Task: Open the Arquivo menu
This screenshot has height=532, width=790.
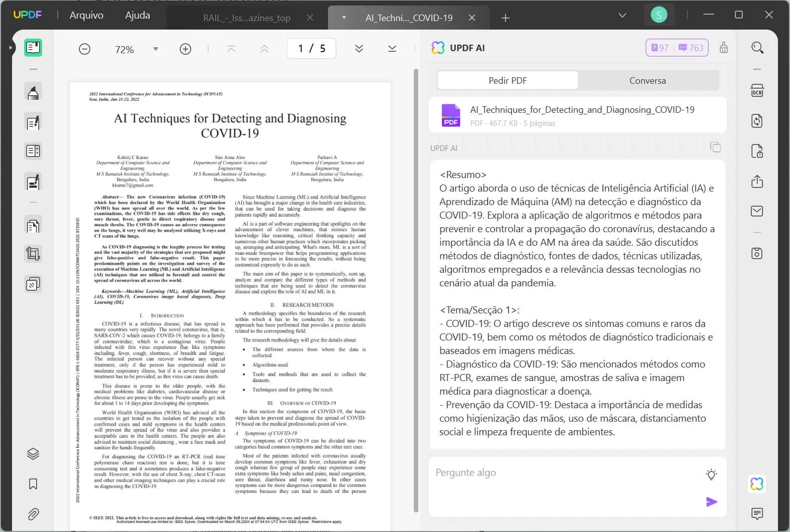Action: click(86, 15)
